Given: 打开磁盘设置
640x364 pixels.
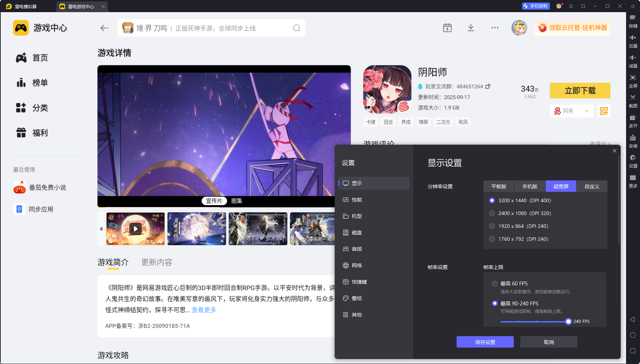Looking at the screenshot, I should point(356,233).
